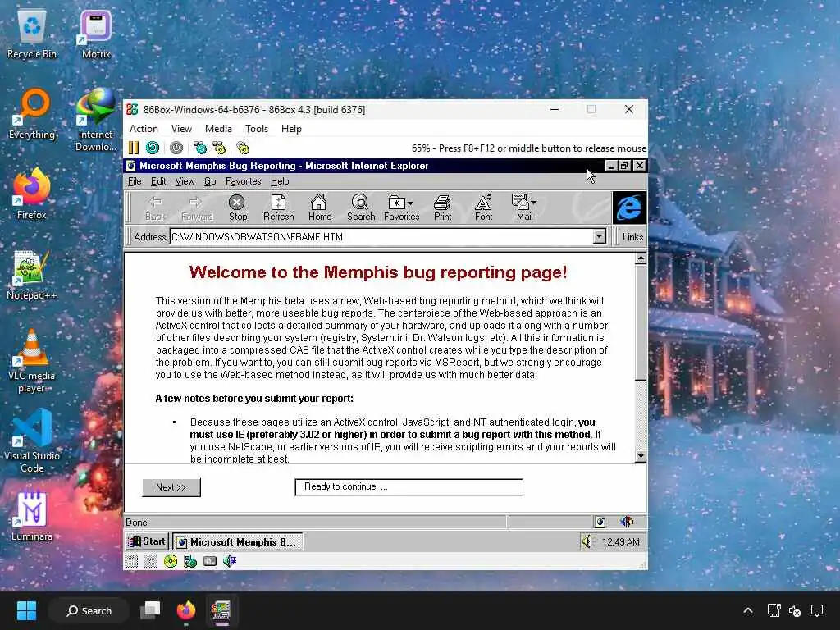Show hidden icons in Windows system tray
This screenshot has height=630, width=840.
coord(748,610)
